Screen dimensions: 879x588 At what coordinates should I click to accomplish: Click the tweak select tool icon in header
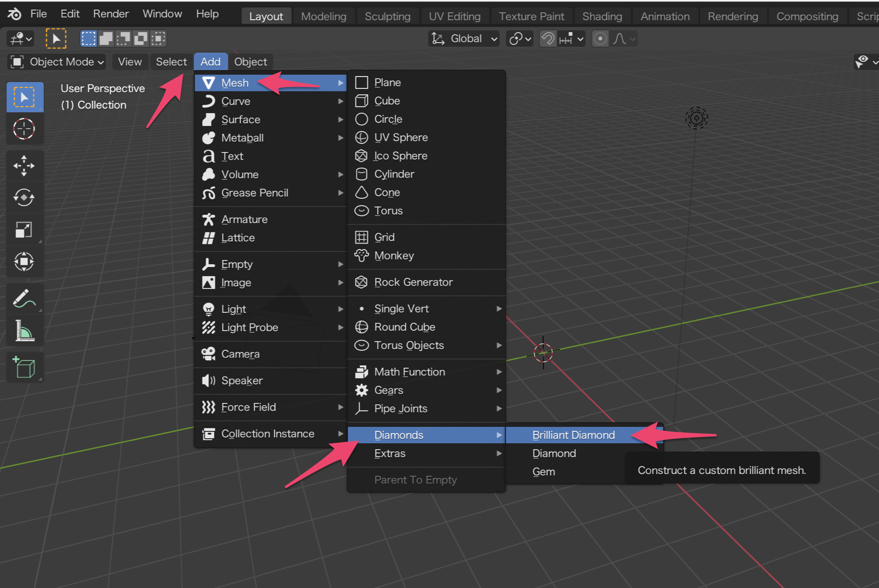click(56, 38)
